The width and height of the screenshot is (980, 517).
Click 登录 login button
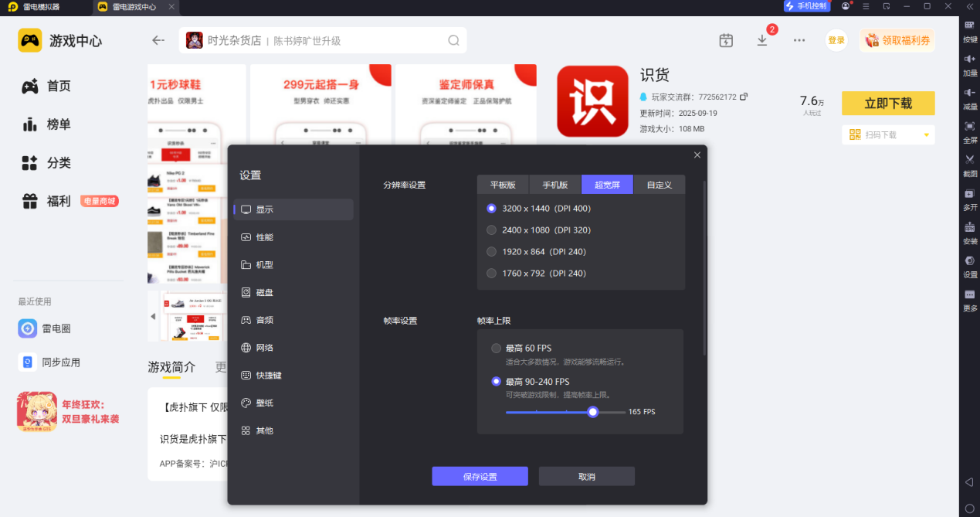tap(836, 40)
